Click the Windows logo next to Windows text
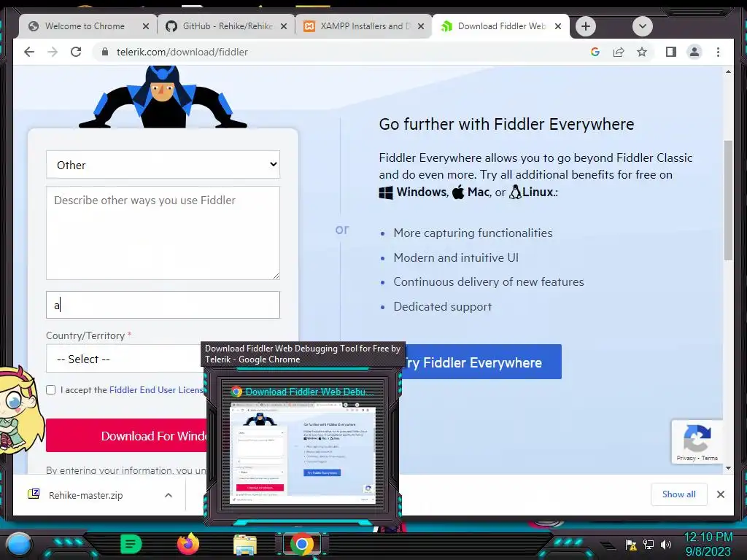 386,192
